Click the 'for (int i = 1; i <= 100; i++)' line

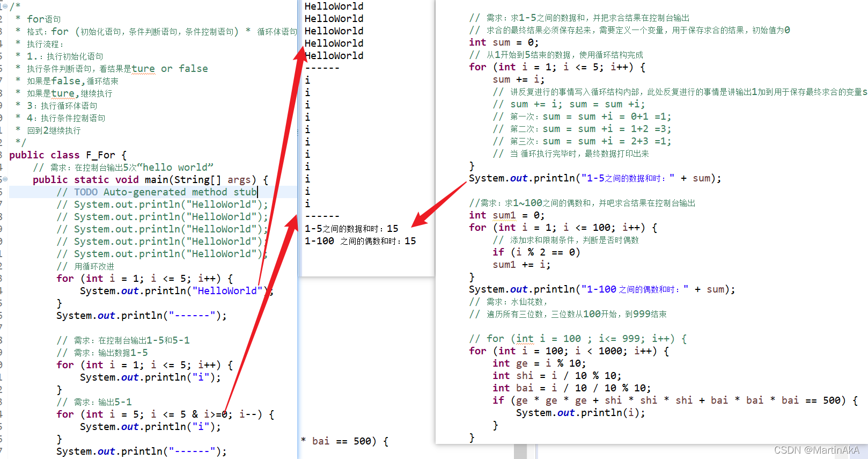(x=563, y=228)
